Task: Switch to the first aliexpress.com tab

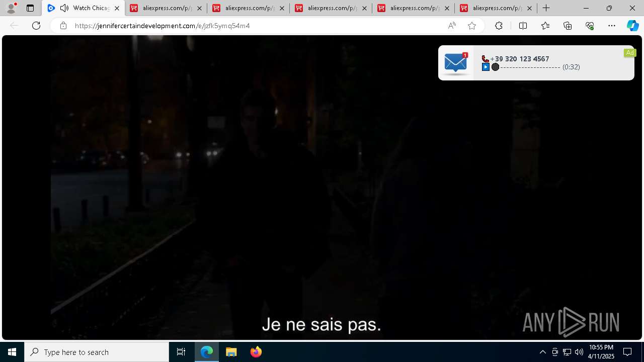Action: point(166,8)
